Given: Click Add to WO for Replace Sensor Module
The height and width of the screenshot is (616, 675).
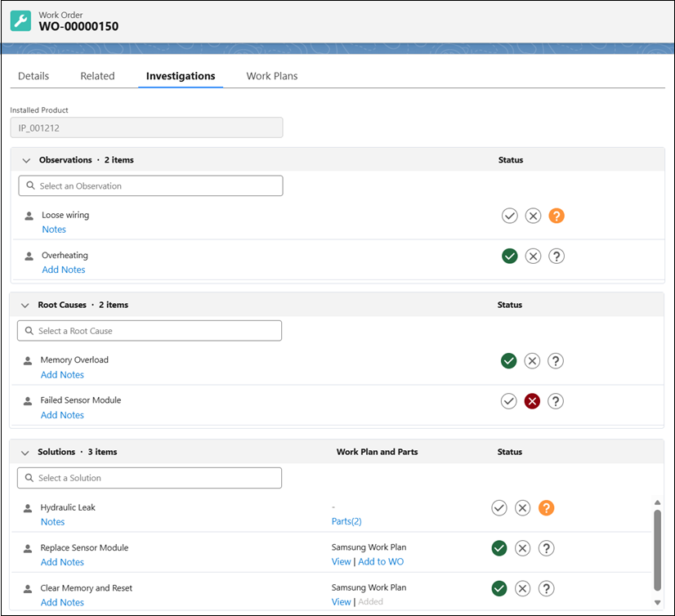Looking at the screenshot, I should pyautogui.click(x=381, y=562).
